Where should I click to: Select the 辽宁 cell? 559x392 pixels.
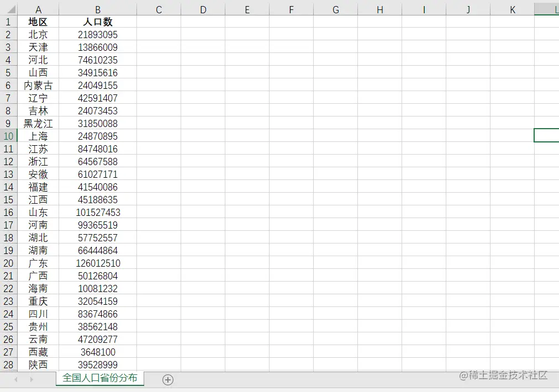pyautogui.click(x=38, y=98)
